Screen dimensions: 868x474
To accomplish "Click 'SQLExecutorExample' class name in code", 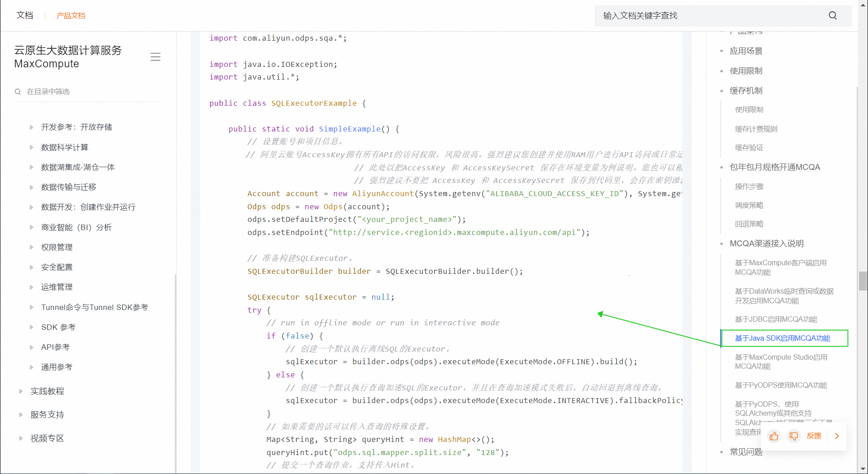I will click(314, 103).
